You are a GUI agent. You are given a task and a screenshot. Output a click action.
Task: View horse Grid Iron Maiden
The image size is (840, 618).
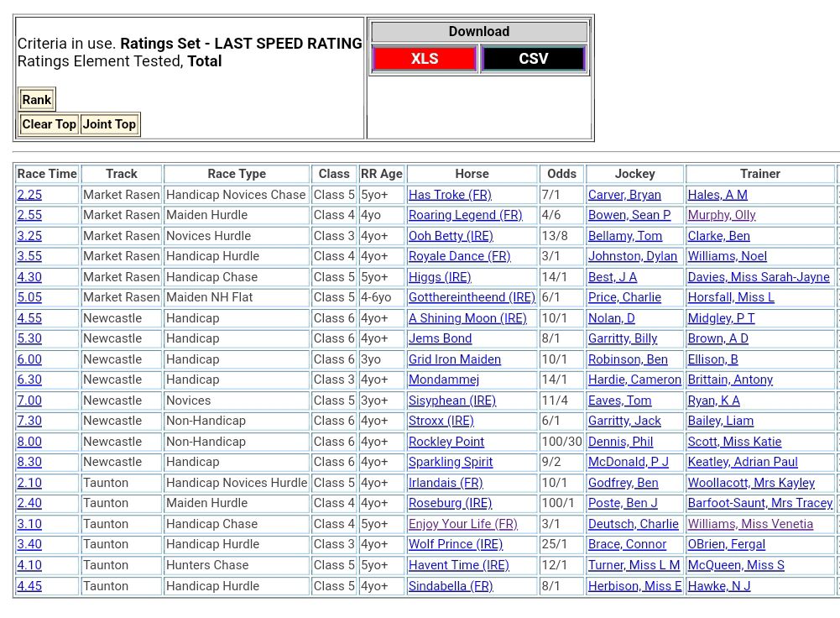tap(455, 359)
